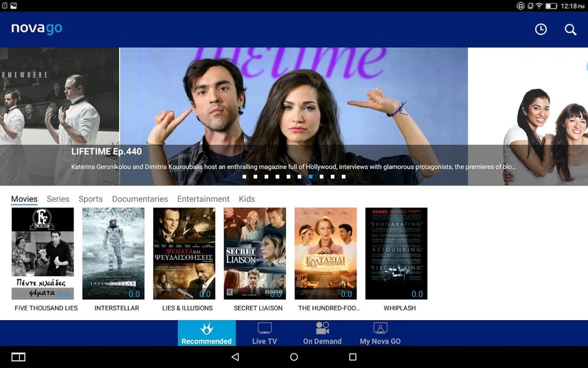Jump to the last carousel slide dot
Screen dimensions: 588x368
(344, 177)
